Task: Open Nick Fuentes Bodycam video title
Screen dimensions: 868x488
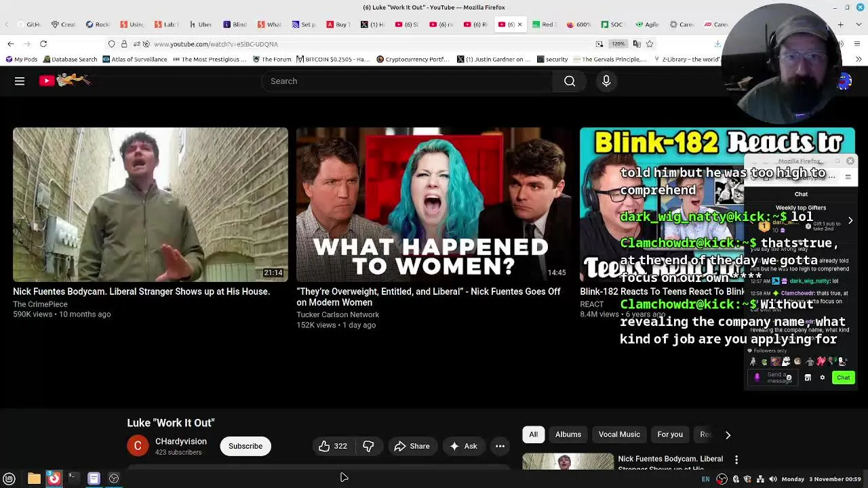Action: pyautogui.click(x=141, y=291)
